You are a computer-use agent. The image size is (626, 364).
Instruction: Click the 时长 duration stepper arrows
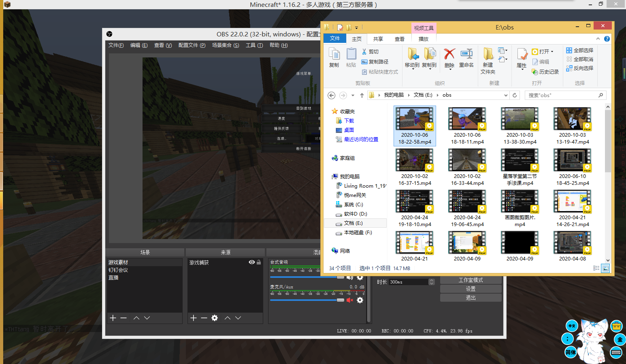432,282
